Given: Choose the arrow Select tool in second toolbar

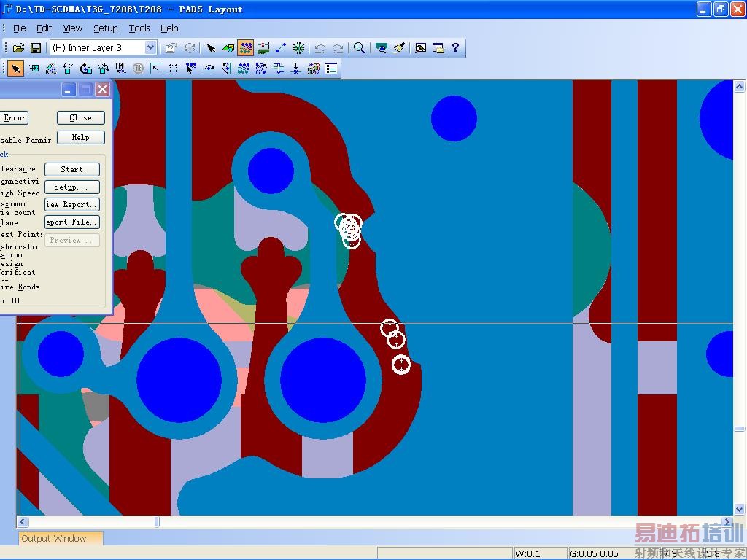Looking at the screenshot, I should 15,69.
